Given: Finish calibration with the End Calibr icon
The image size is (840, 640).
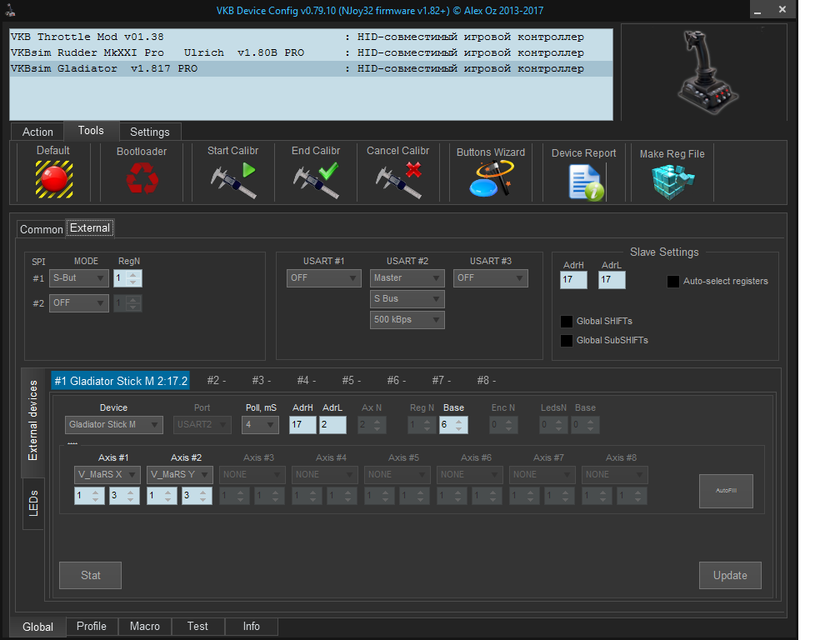Looking at the screenshot, I should click(x=316, y=181).
